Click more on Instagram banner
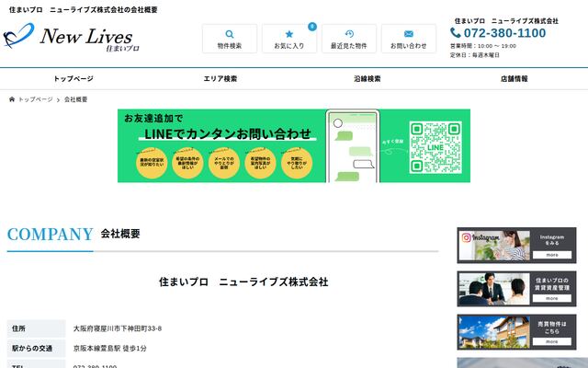Screen dimensions: 588x368 click(552, 255)
